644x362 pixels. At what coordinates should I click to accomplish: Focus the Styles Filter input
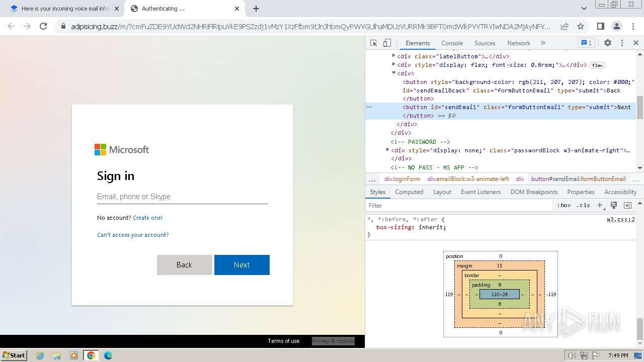point(459,205)
